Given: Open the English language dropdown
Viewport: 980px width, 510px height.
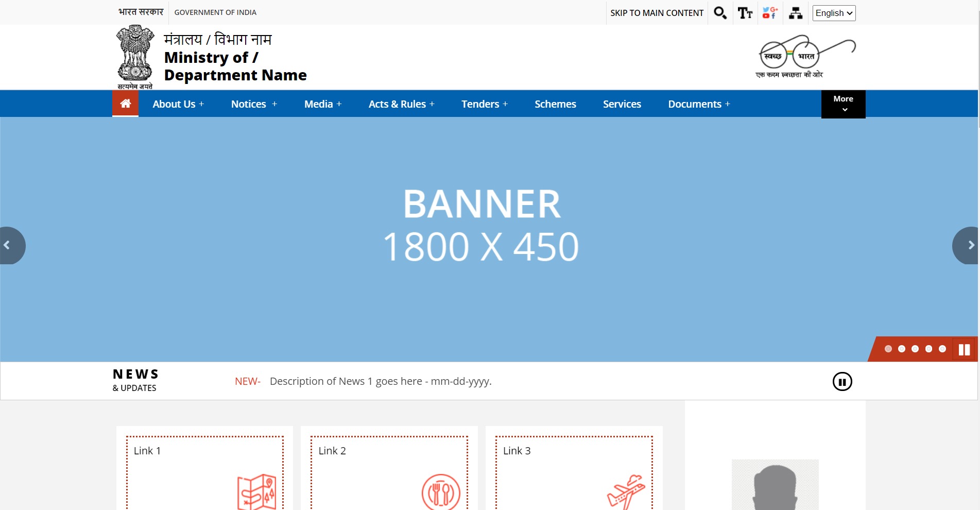Looking at the screenshot, I should pyautogui.click(x=834, y=13).
